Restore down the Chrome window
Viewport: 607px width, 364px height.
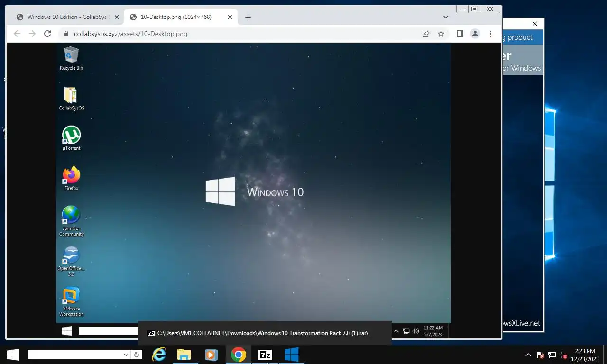coord(474,9)
